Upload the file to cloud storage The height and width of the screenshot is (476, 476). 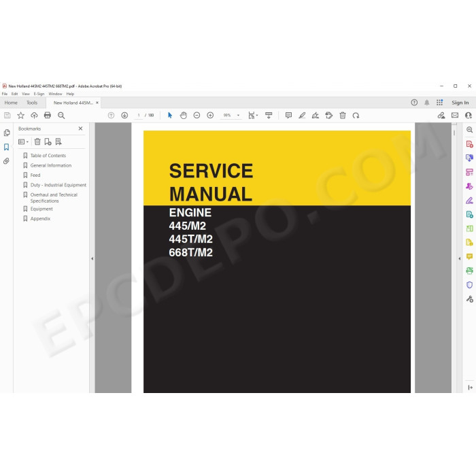pos(34,116)
